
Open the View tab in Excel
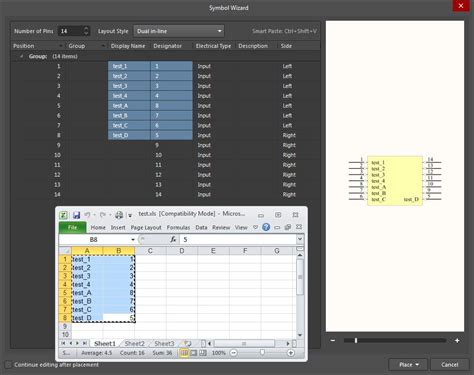(x=241, y=227)
